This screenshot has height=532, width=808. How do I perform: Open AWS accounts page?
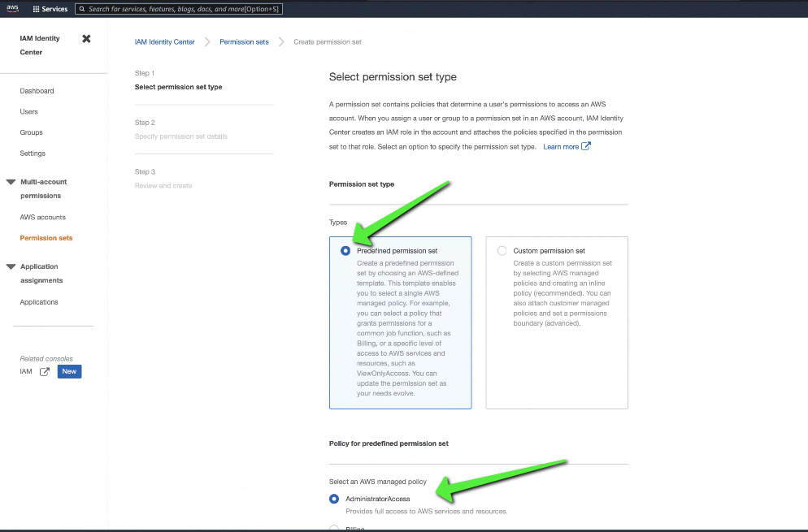(43, 217)
